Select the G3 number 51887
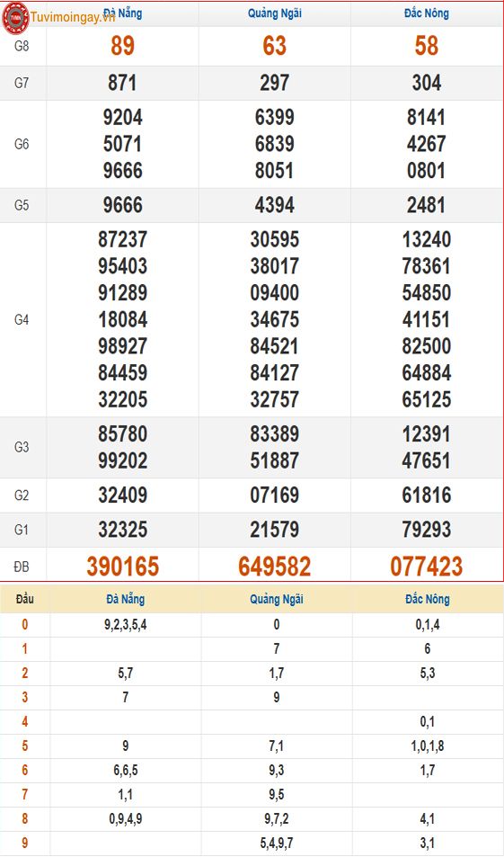 point(275,460)
